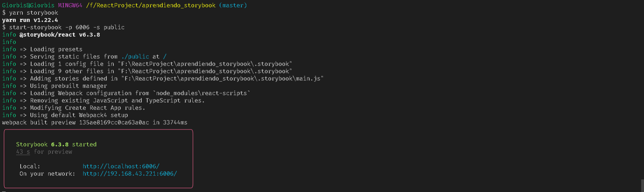Image resolution: width=644 pixels, height=192 pixels.
Task: Click the "Loading presets" log line
Action: click(56, 49)
